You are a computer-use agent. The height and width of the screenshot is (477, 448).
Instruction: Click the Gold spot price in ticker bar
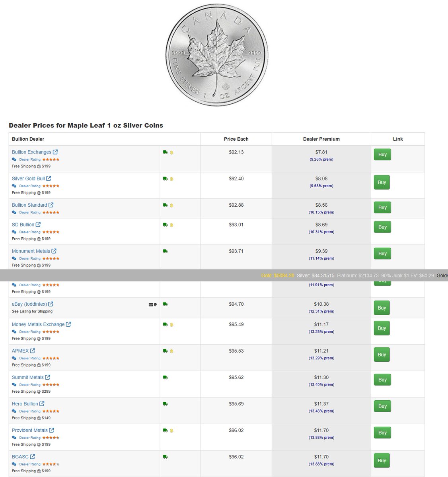(278, 275)
